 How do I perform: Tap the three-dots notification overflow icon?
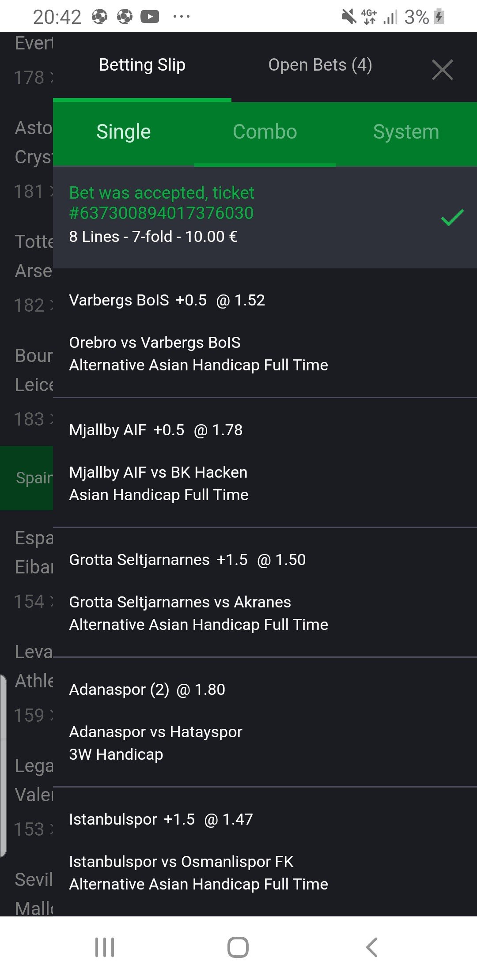click(x=181, y=17)
